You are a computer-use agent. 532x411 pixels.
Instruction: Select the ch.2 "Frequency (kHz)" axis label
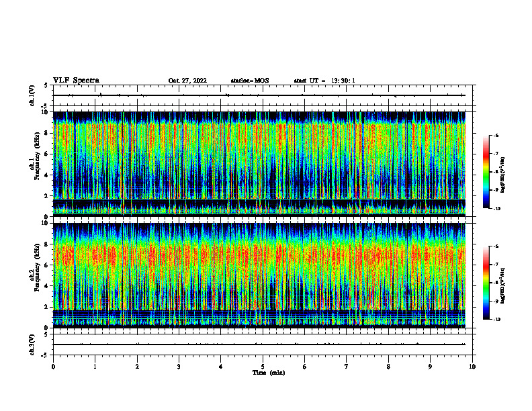tap(38, 267)
